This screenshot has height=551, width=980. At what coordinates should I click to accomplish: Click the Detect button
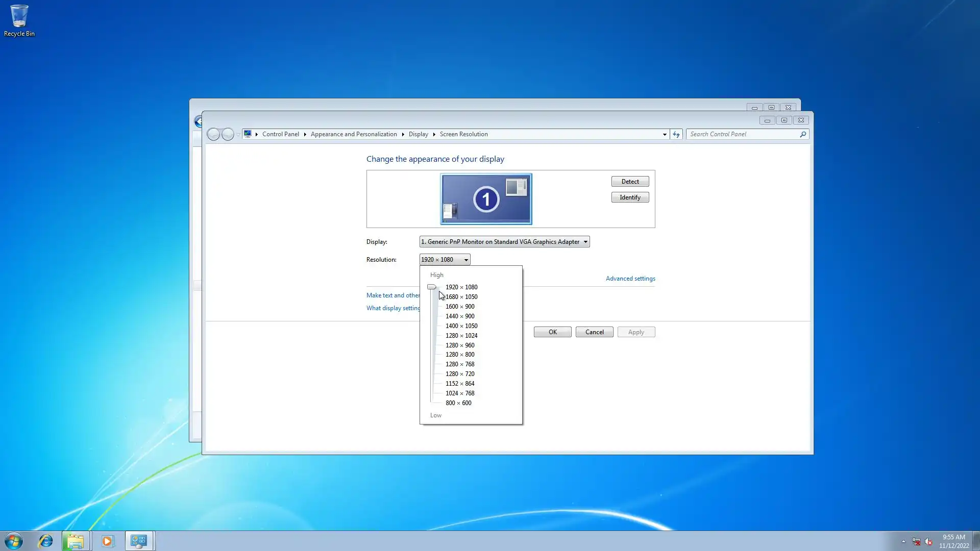click(x=630, y=182)
